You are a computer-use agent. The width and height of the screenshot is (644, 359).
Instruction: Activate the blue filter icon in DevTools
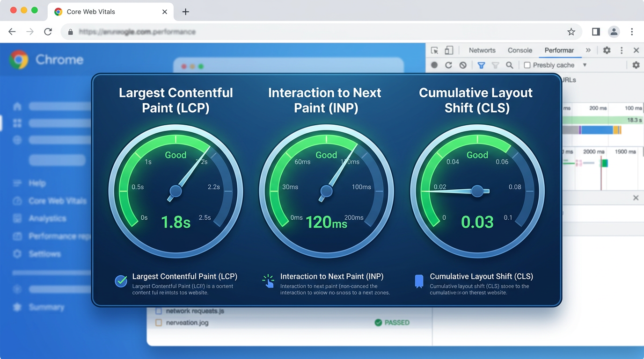coord(481,65)
